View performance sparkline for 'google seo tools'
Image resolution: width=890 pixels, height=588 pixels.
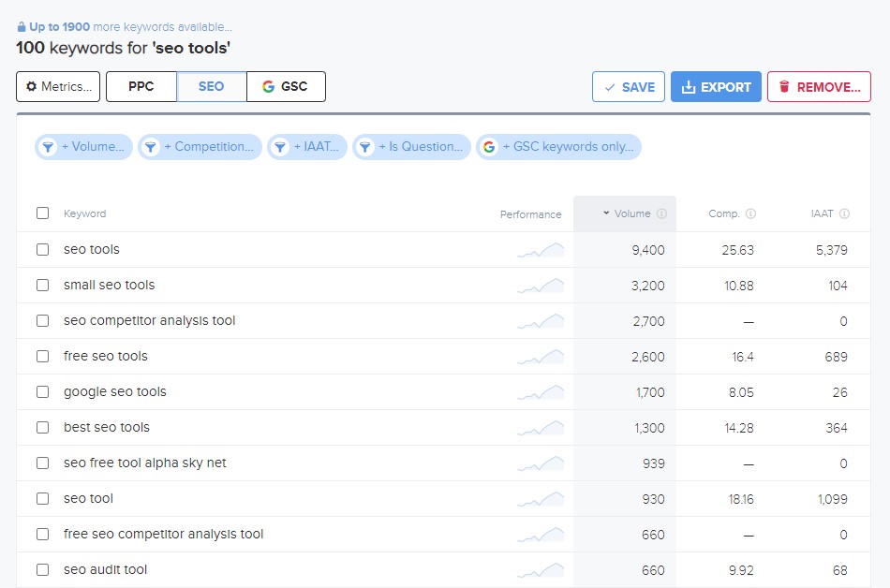(541, 392)
